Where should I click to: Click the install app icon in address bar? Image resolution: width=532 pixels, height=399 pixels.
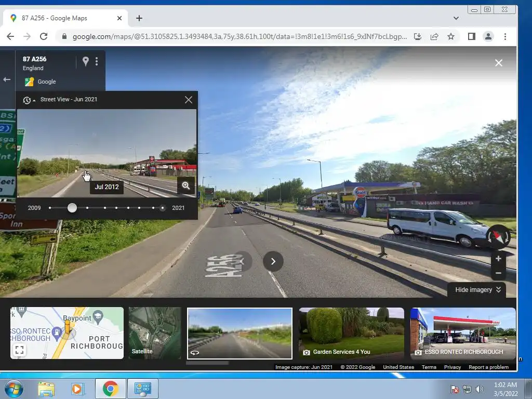[418, 36]
